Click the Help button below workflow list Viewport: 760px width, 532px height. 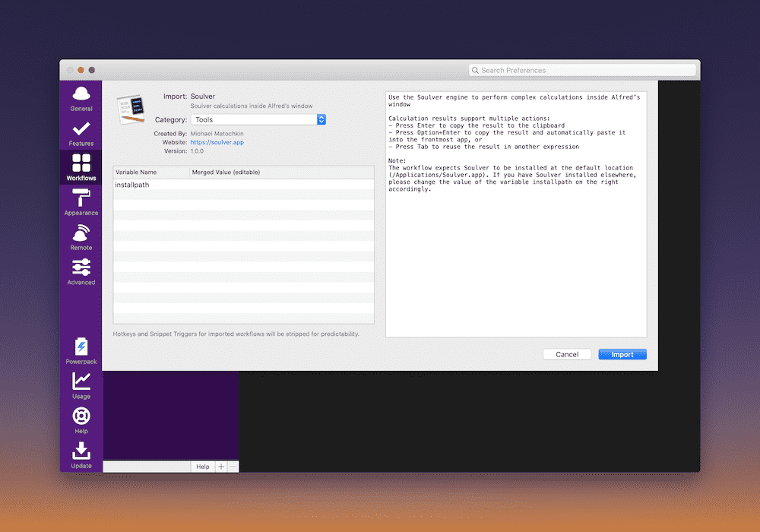(x=203, y=467)
